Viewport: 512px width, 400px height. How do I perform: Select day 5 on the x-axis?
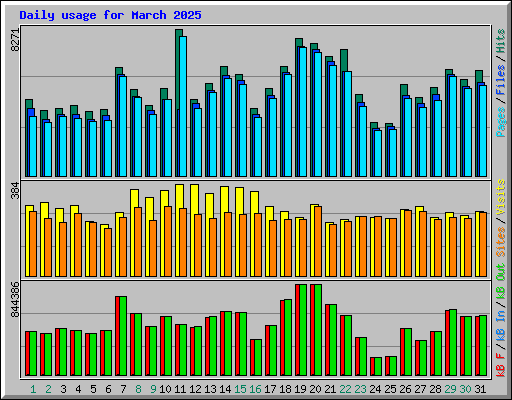click(x=93, y=389)
